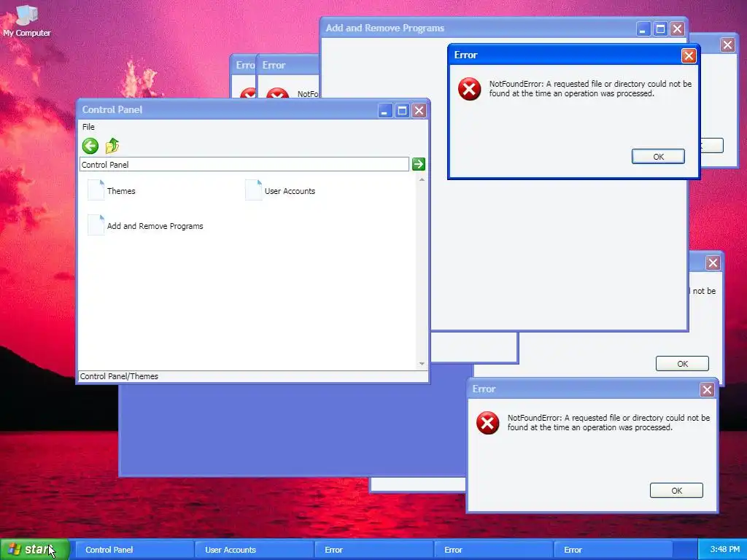747x560 pixels.
Task: Open the Start menu
Action: (35, 550)
